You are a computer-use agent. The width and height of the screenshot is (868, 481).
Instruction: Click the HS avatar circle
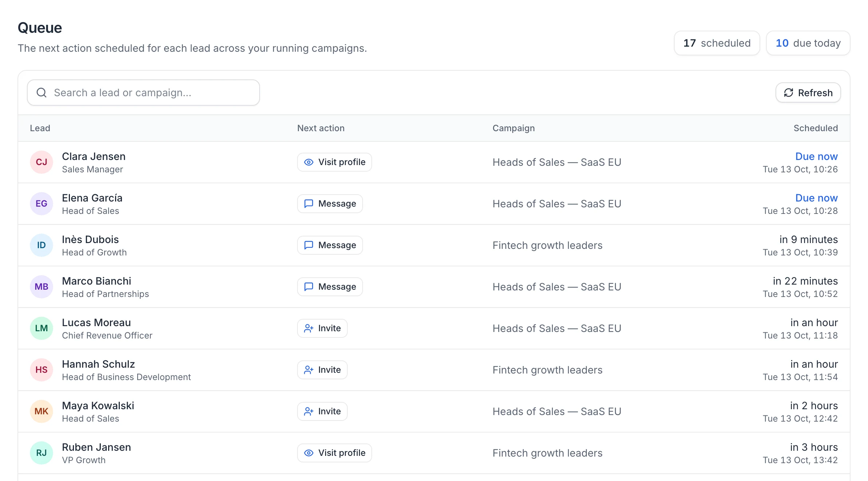pyautogui.click(x=42, y=370)
